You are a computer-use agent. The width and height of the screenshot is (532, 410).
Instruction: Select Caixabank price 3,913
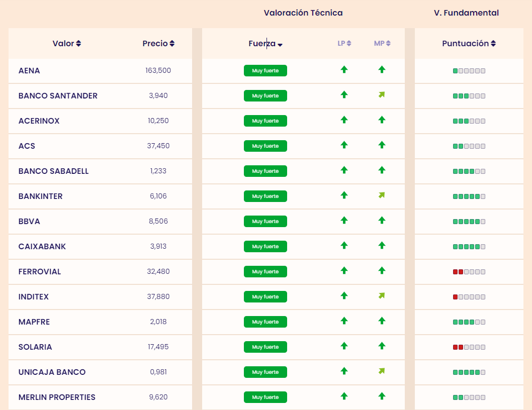pyautogui.click(x=158, y=246)
